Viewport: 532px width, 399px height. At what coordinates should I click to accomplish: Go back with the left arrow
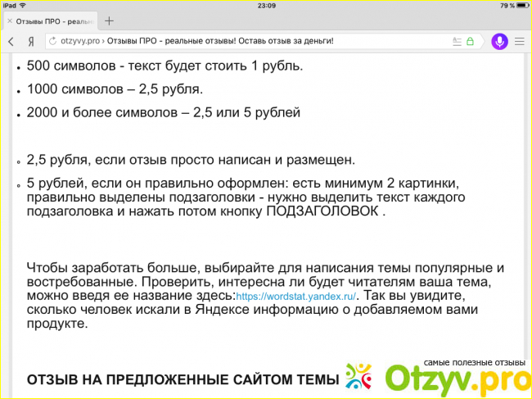point(11,41)
